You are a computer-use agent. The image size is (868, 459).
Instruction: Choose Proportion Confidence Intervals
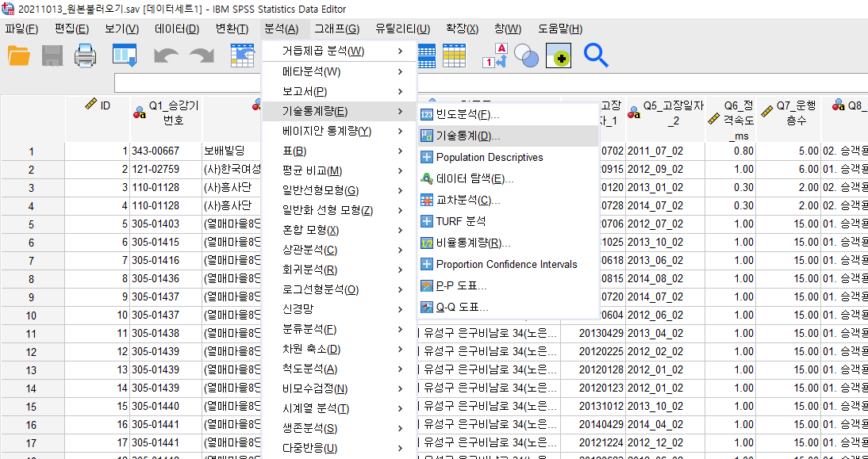(508, 265)
